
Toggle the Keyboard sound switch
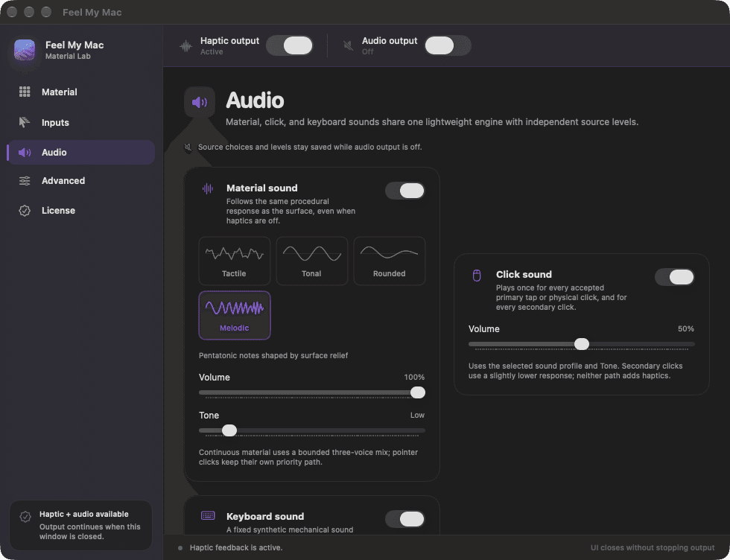coord(404,518)
